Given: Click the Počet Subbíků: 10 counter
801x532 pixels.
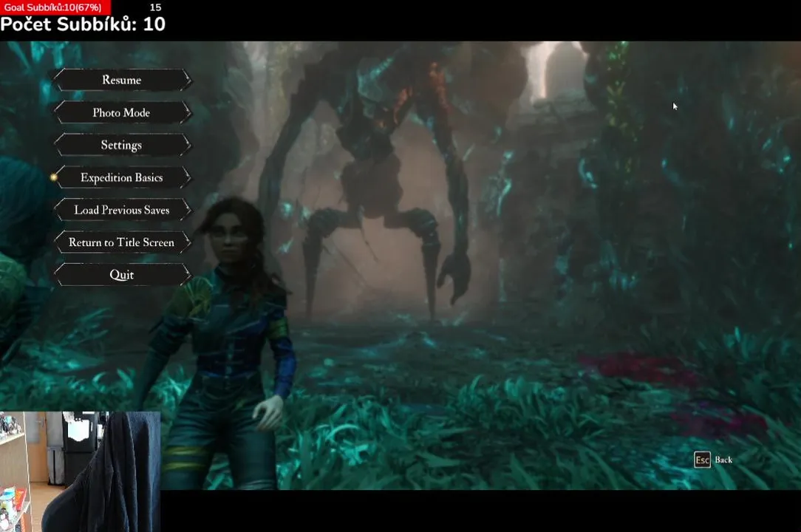Looking at the screenshot, I should click(83, 24).
